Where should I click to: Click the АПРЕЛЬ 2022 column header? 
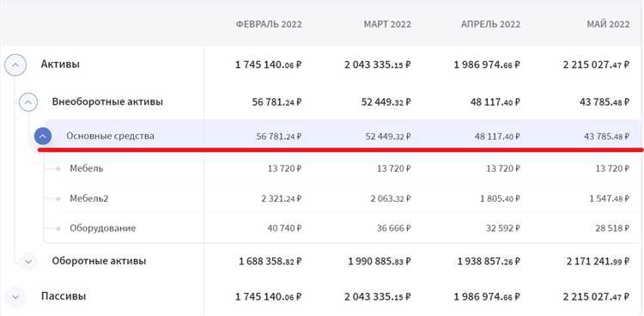[x=491, y=24]
